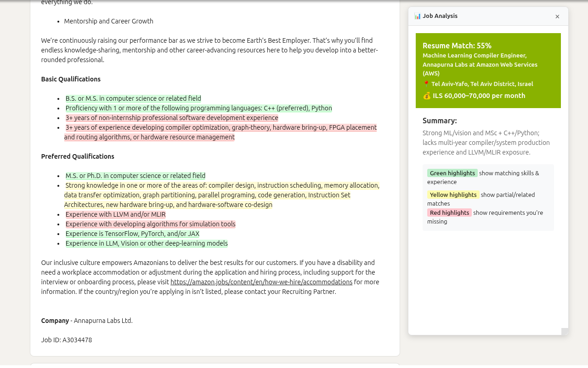Click the Resume Match: 55% heading

[x=457, y=46]
